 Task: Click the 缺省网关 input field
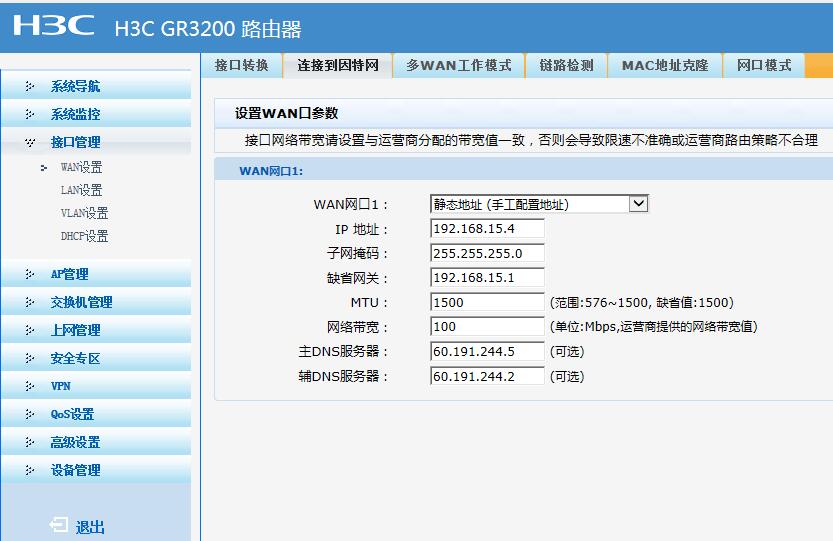click(487, 277)
